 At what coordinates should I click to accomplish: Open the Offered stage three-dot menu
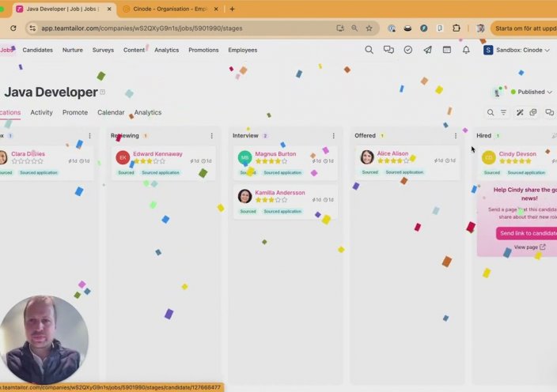pyautogui.click(x=456, y=136)
